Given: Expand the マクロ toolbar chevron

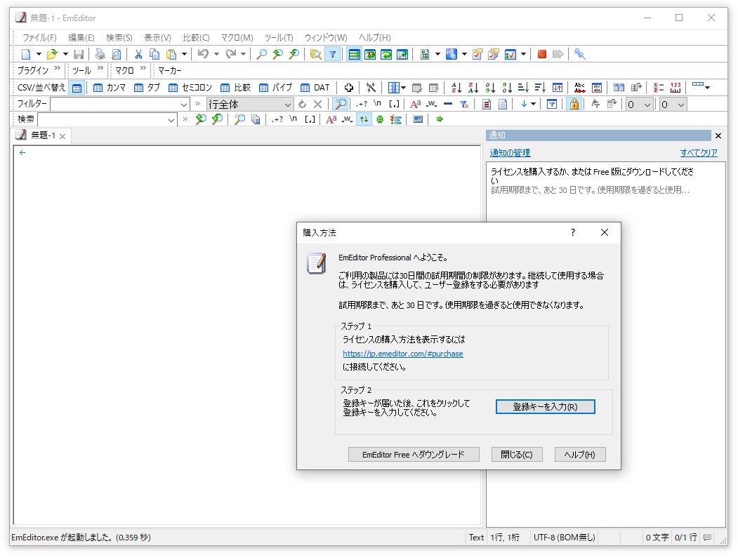Looking at the screenshot, I should click(143, 69).
